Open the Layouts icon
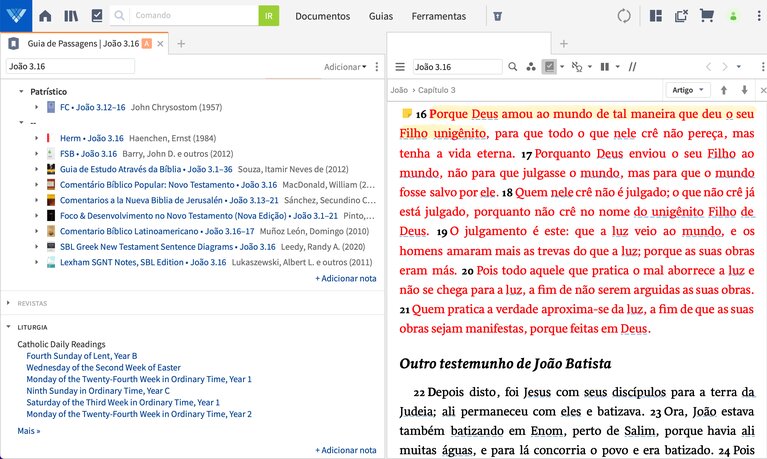The width and height of the screenshot is (767, 459). [x=655, y=16]
